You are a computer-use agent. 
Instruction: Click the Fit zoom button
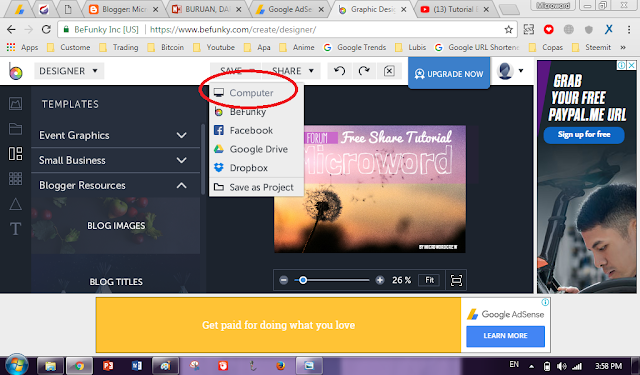429,280
